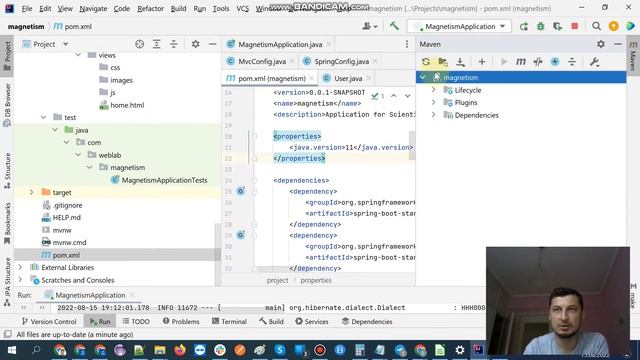Expand Lifecycle in Maven tree
The image size is (640, 360).
pyautogui.click(x=433, y=90)
